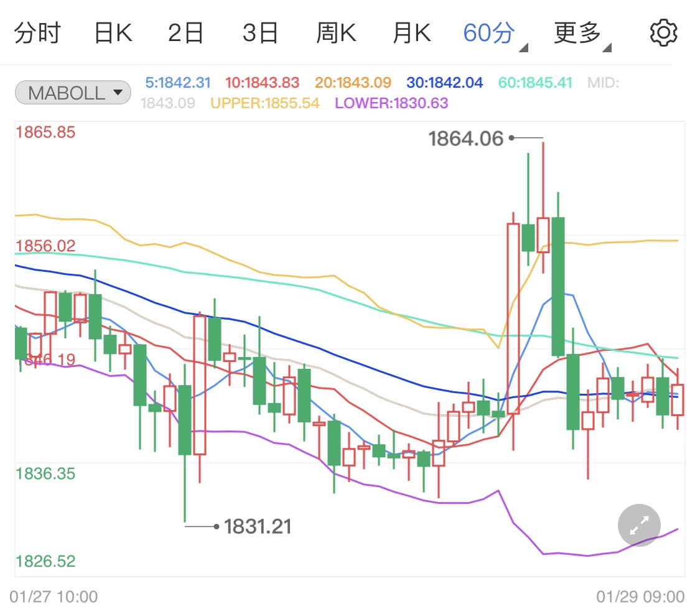Switch to 分时 tab
Viewport: 700px width, 609px height.
click(x=37, y=33)
